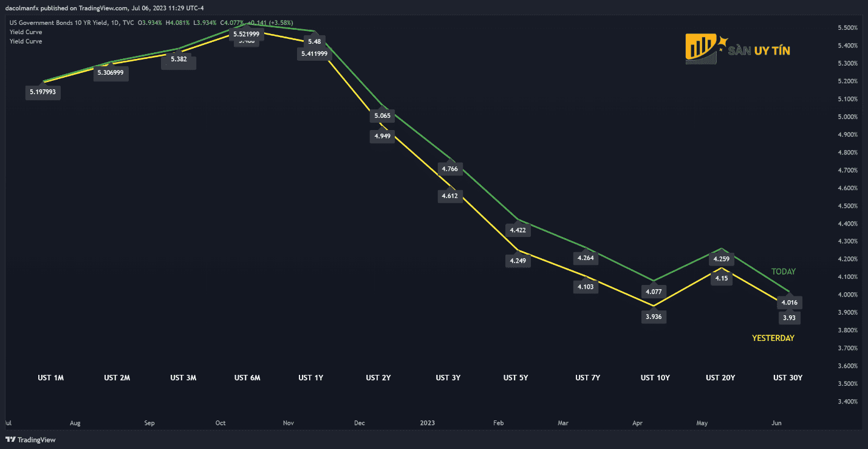868x449 pixels.
Task: Click the 4.612 data label
Action: pyautogui.click(x=450, y=196)
